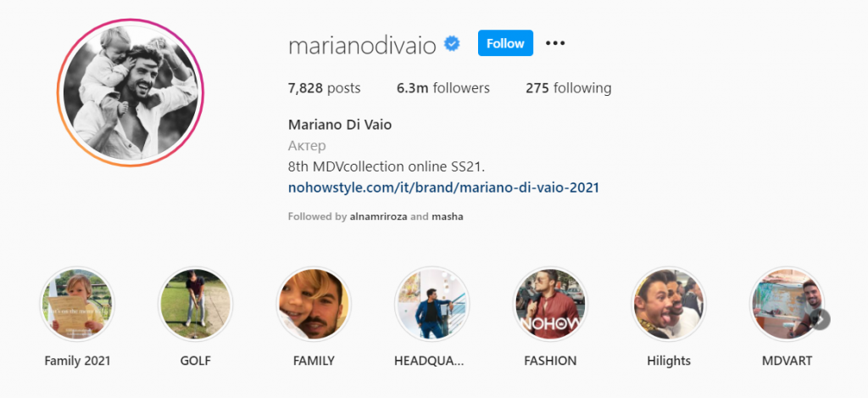Open the nohowstyle.com website link
The image size is (868, 398).
[x=443, y=188]
